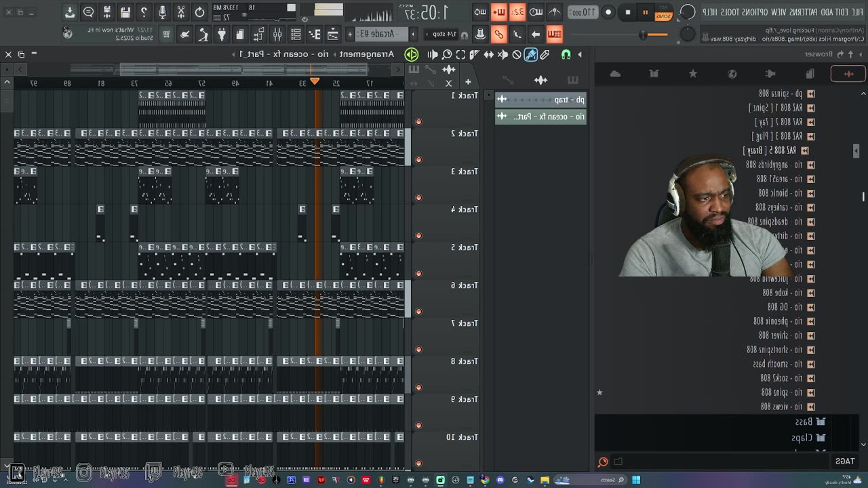Viewport: 868px width, 488px height.
Task: Click the orange horizontal slider handle
Action: click(x=643, y=35)
